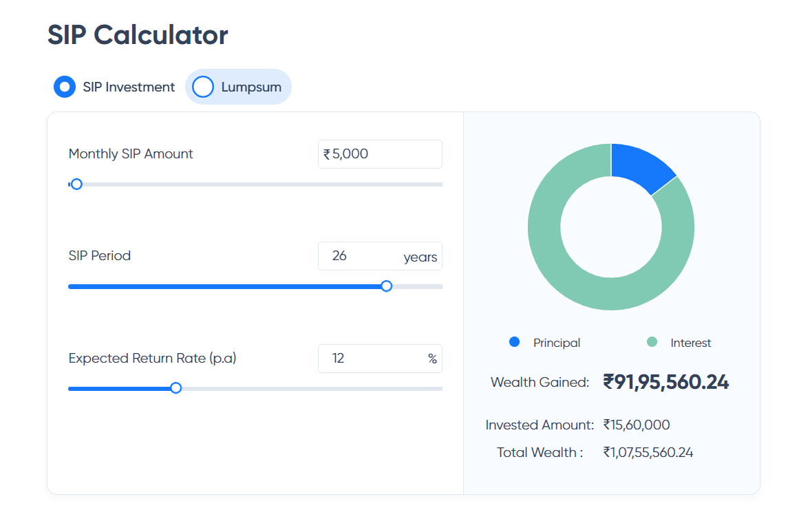Click the 'years' suffix in period field
This screenshot has width=799, height=532.
(420, 257)
